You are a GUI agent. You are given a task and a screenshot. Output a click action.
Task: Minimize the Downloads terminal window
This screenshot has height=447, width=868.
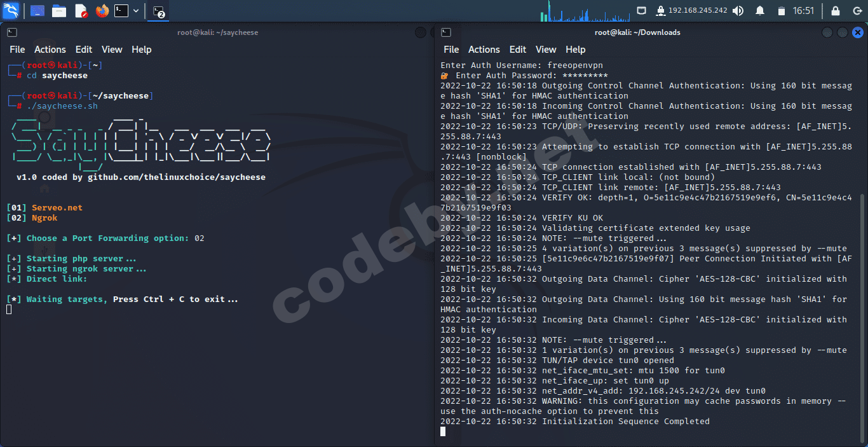827,32
